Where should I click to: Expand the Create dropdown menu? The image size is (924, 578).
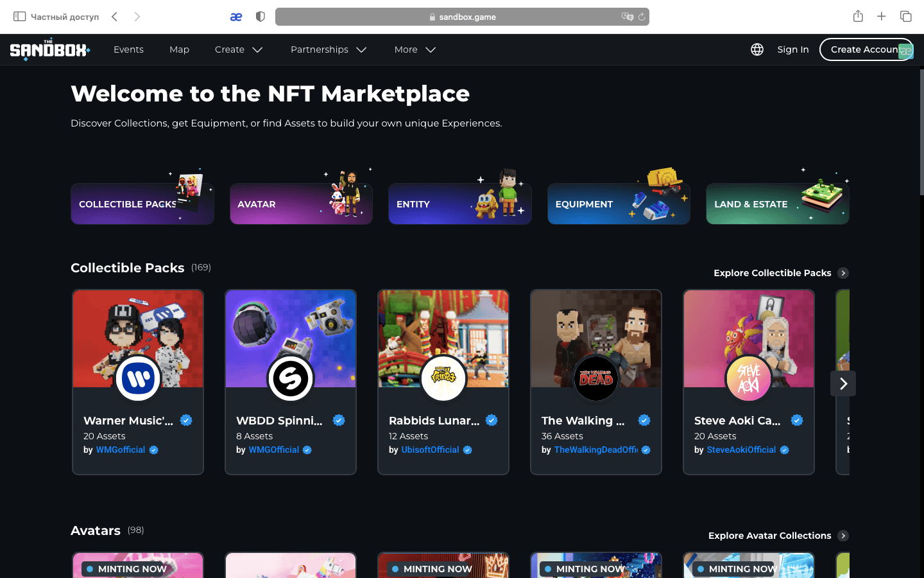coord(239,49)
